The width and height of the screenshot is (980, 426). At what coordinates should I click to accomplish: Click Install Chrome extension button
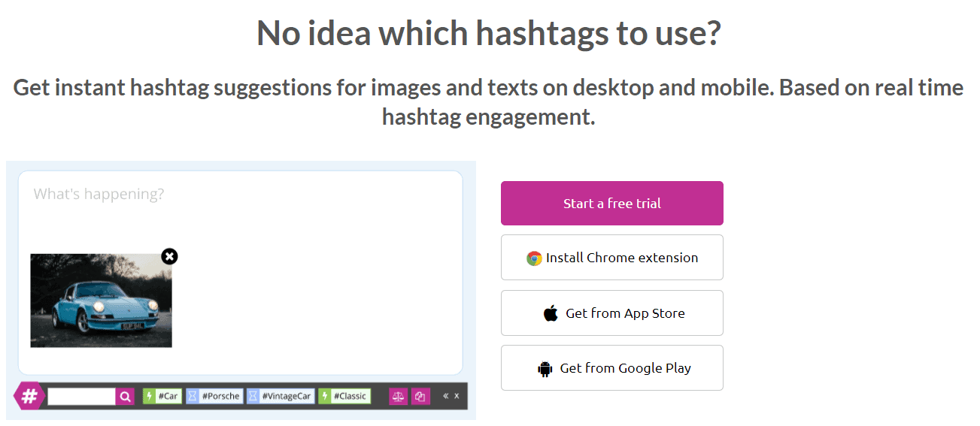click(x=611, y=258)
